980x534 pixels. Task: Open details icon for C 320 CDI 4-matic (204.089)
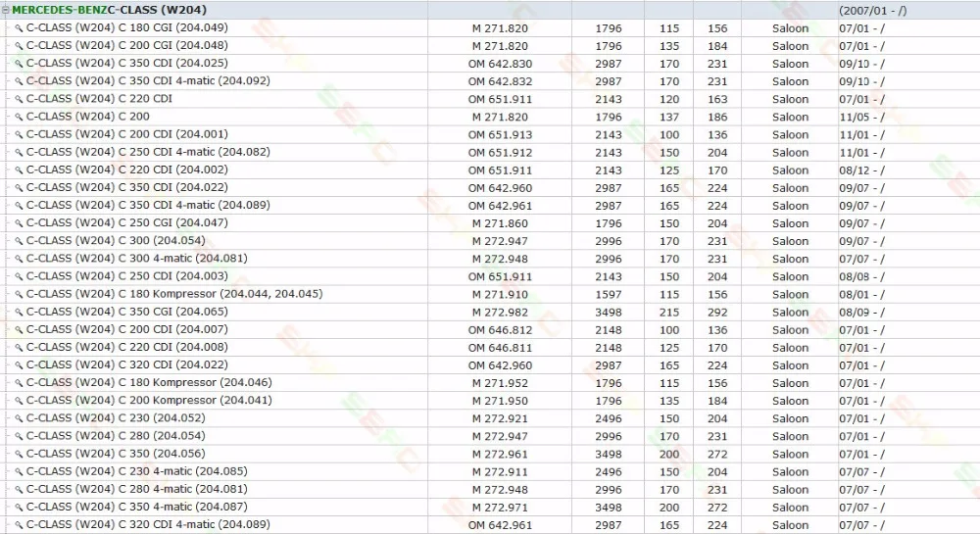coord(19,524)
